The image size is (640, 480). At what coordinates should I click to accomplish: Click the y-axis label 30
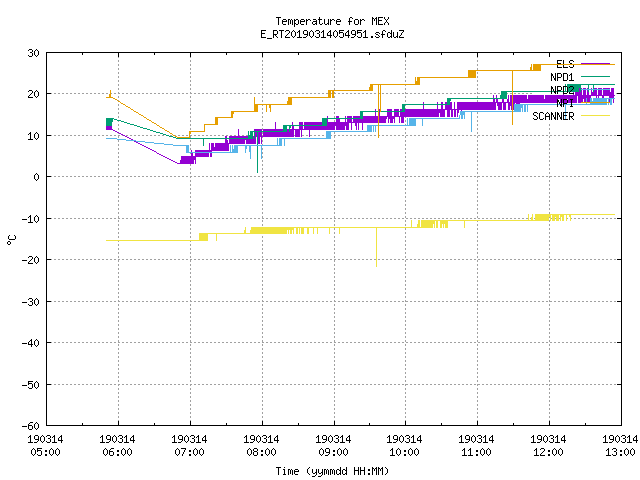33,53
